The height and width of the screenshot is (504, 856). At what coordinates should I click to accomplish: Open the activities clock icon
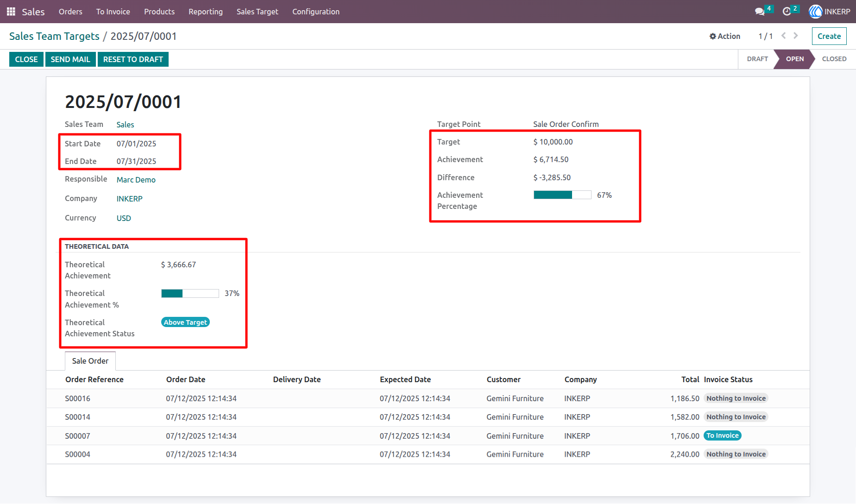787,12
